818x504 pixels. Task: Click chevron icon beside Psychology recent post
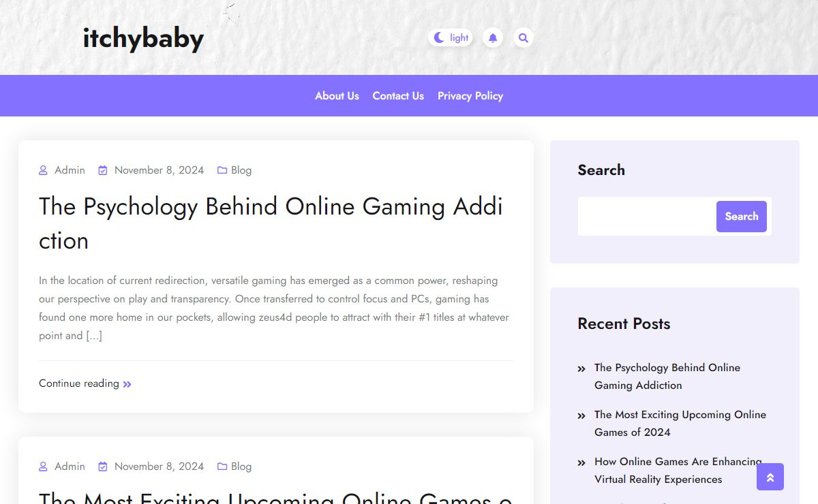pos(581,369)
